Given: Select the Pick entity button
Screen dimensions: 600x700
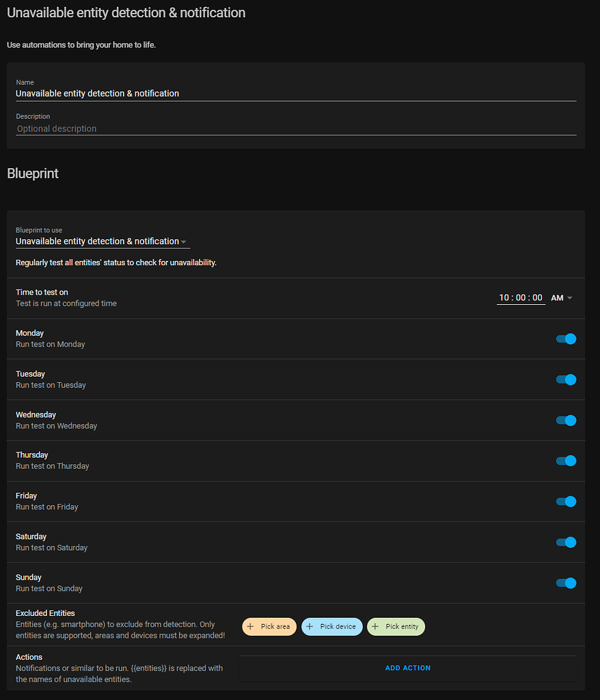Looking at the screenshot, I should tap(396, 626).
